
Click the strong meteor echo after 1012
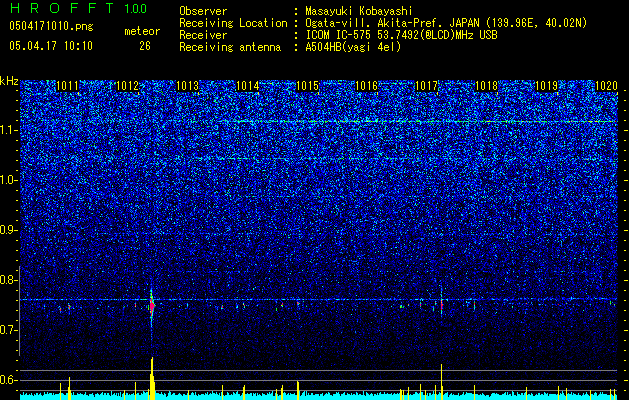[x=152, y=306]
